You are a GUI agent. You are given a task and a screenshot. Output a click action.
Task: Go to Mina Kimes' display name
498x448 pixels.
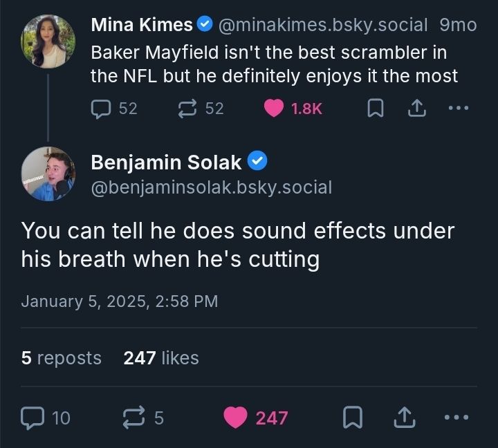coord(142,25)
